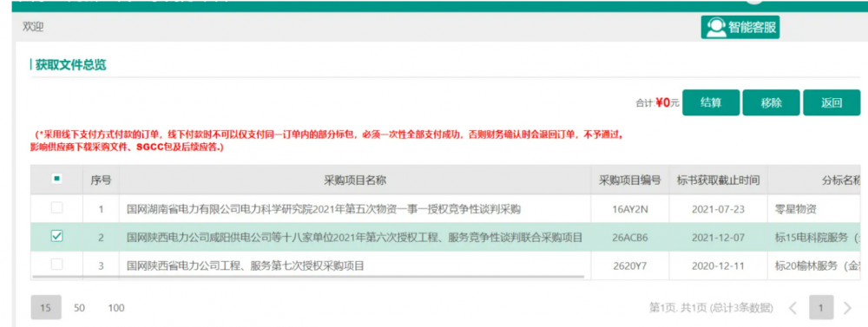Click project code 16AY2N
The width and height of the screenshot is (868, 327).
pyautogui.click(x=630, y=209)
